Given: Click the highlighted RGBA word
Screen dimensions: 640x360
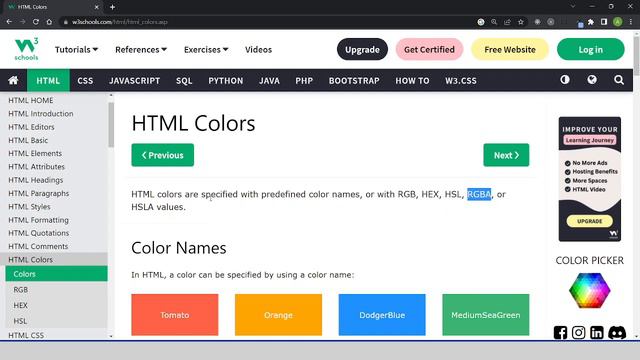Looking at the screenshot, I should [x=479, y=194].
